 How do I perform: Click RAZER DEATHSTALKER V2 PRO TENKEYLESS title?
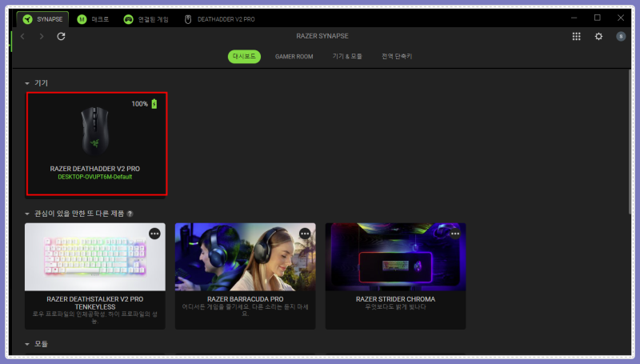click(x=95, y=302)
